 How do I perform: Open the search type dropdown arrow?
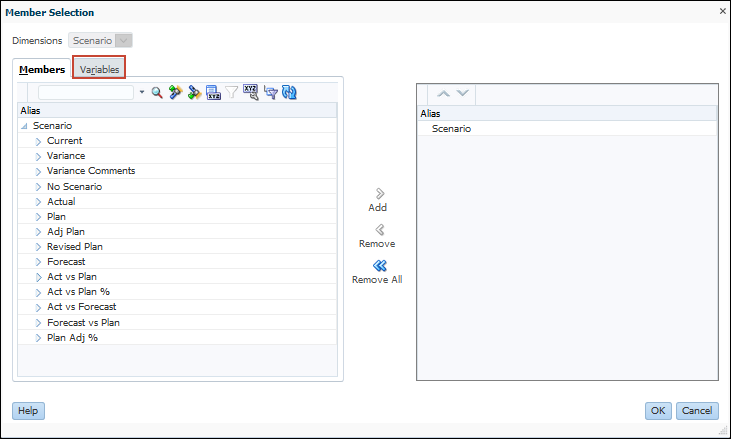coord(142,92)
